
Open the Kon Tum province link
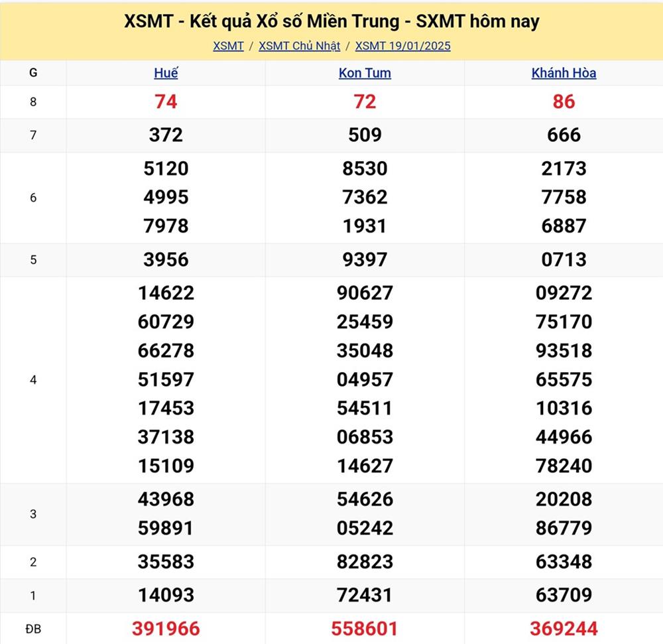click(x=365, y=73)
